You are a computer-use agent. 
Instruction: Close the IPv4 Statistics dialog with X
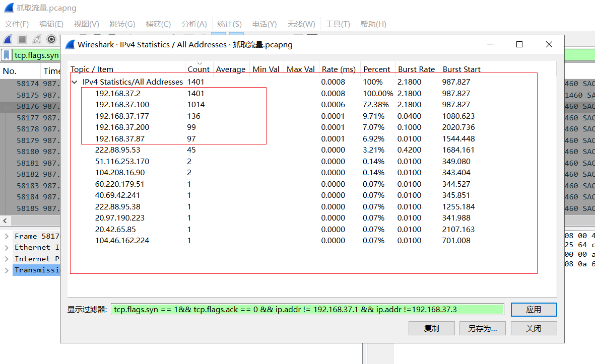coord(549,44)
